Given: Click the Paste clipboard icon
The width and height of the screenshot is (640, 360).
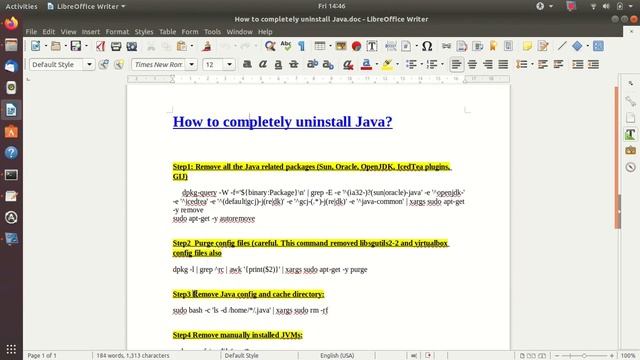Looking at the screenshot, I should click(182, 46).
